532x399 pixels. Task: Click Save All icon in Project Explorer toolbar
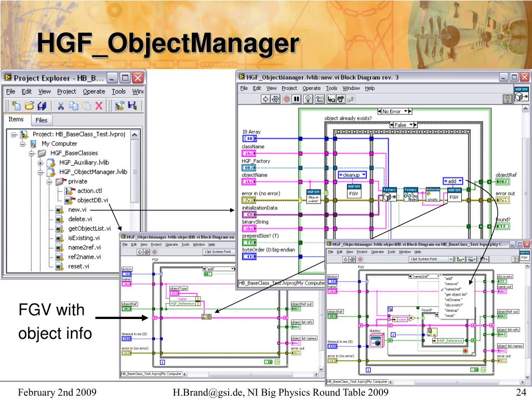pos(42,106)
